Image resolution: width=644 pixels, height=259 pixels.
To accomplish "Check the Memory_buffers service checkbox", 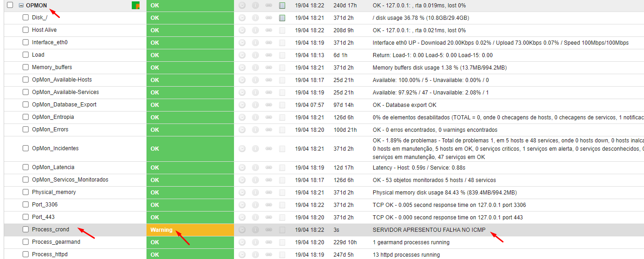I will coord(26,67).
